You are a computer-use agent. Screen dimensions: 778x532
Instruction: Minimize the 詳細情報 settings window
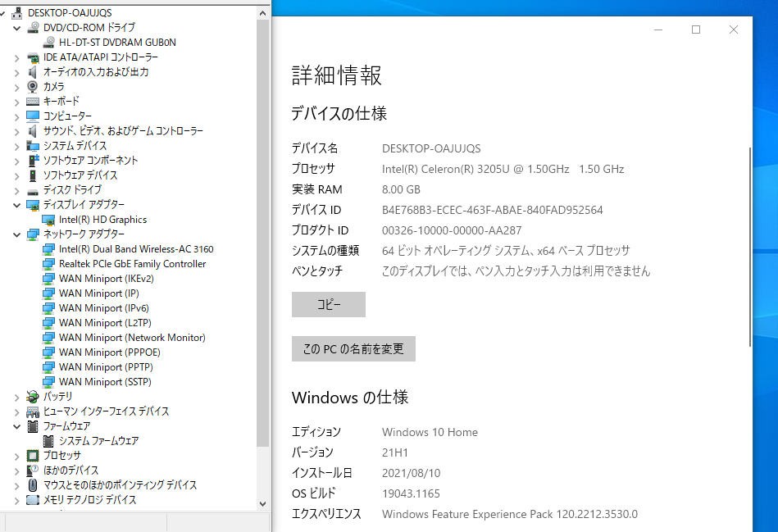(658, 30)
